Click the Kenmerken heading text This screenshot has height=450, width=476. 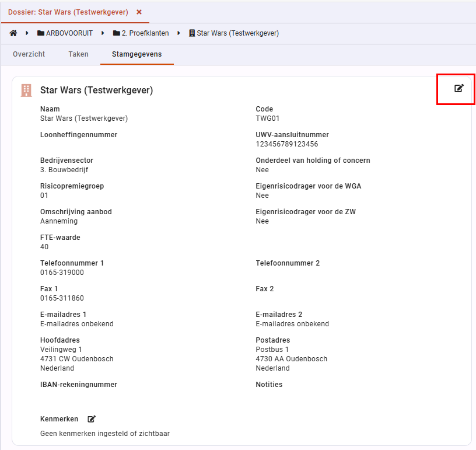click(59, 419)
